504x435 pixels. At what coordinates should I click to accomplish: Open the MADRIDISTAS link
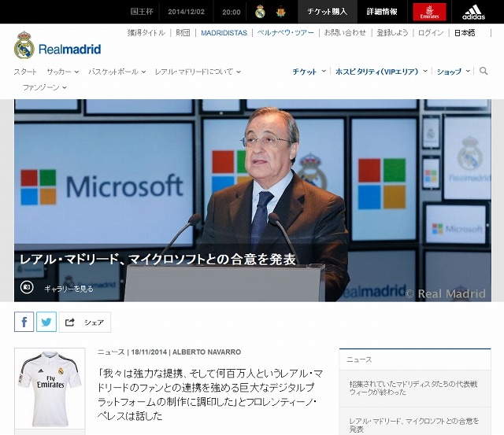click(224, 33)
